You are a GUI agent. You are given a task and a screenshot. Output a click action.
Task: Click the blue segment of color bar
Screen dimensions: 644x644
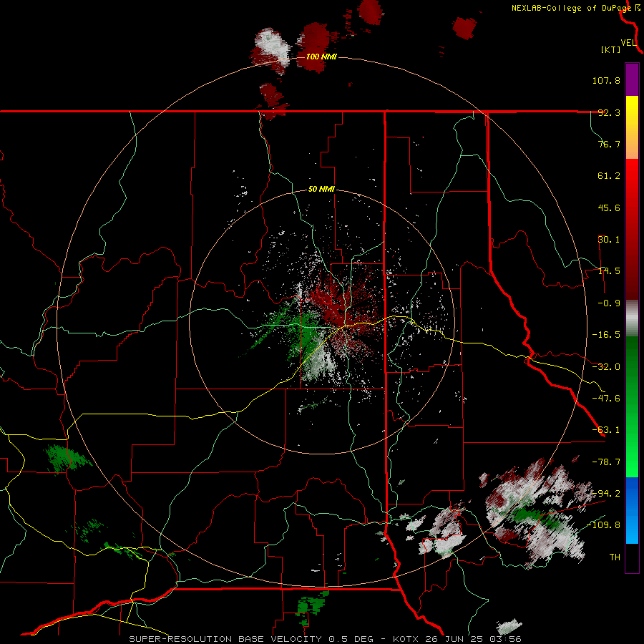point(632,510)
